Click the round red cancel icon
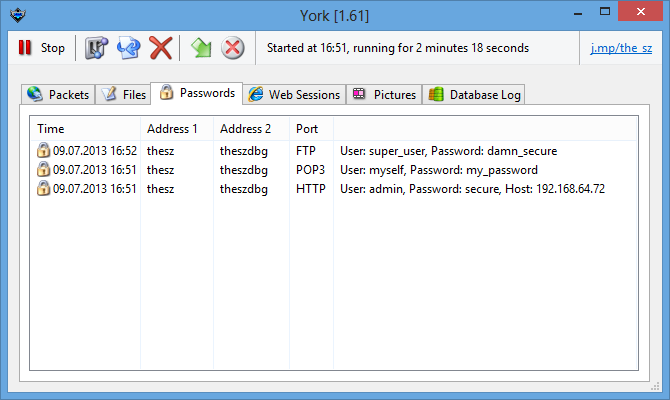The image size is (670, 400). tap(233, 48)
